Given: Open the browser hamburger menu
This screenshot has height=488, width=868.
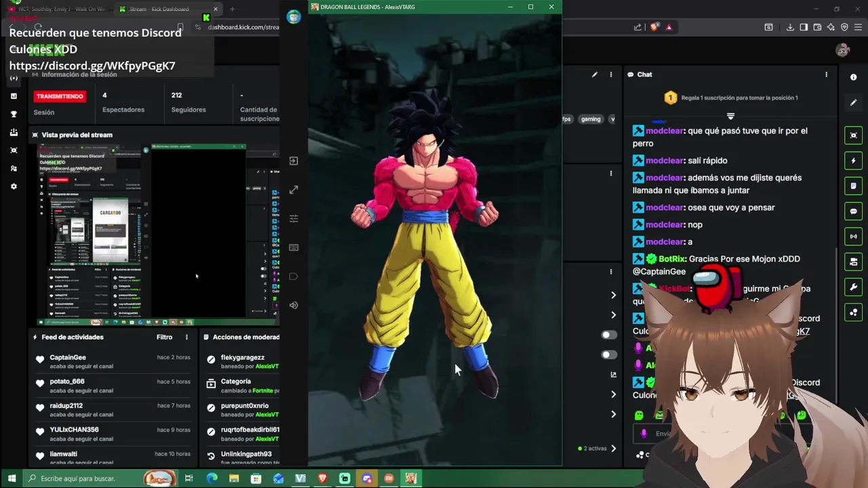Looking at the screenshot, I should point(858,27).
